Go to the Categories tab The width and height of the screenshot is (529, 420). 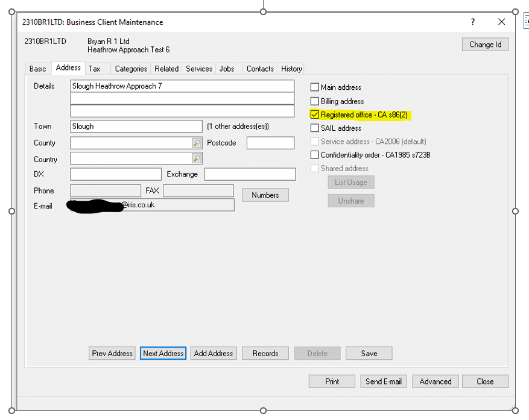tap(131, 69)
